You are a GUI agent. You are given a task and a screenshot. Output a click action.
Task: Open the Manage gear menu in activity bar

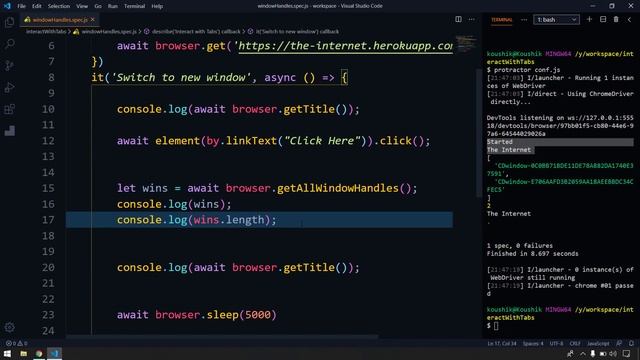(x=9, y=327)
